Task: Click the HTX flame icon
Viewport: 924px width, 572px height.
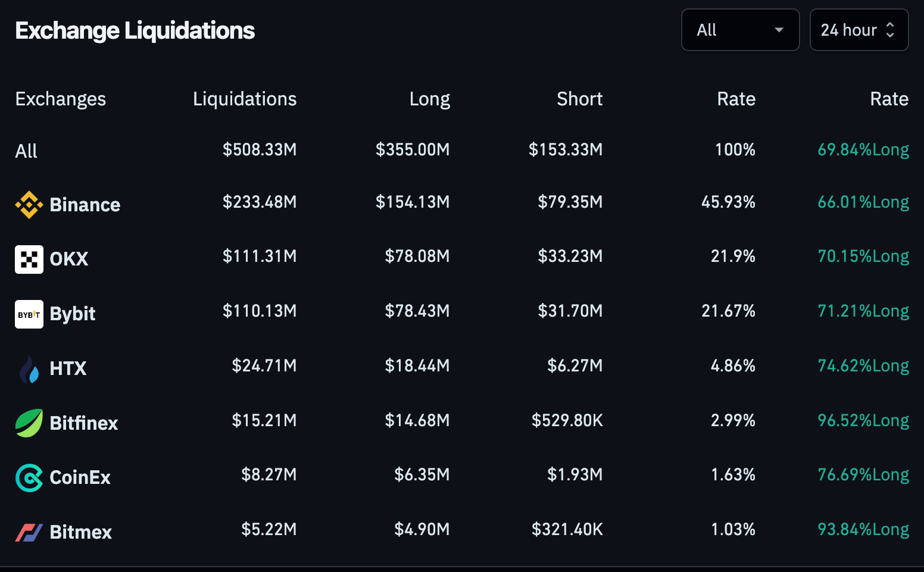Action: pyautogui.click(x=29, y=369)
